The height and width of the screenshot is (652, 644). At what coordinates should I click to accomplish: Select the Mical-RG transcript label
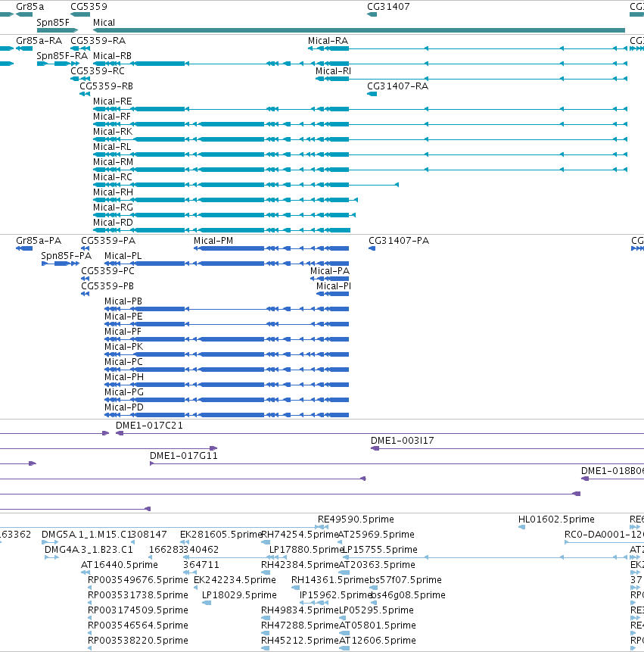coord(113,207)
